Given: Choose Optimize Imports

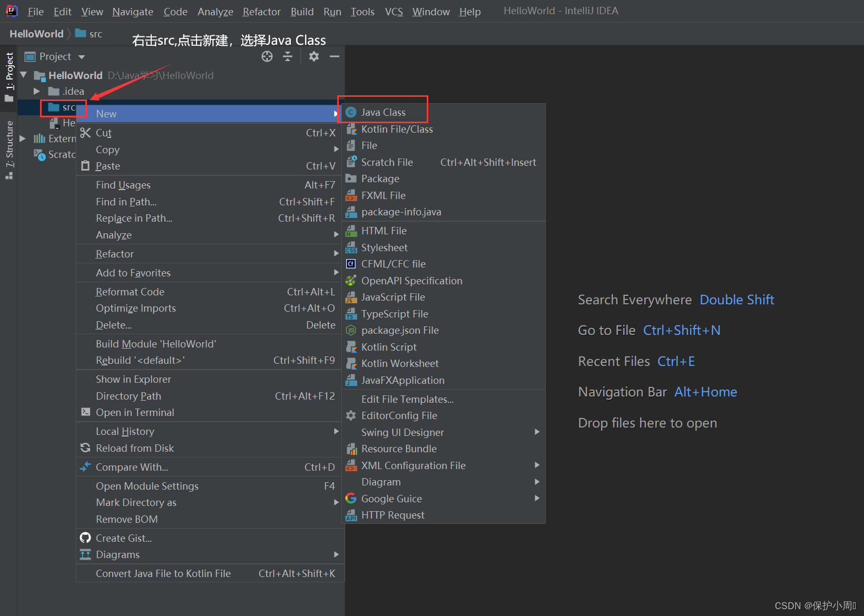Looking at the screenshot, I should (x=210, y=308).
